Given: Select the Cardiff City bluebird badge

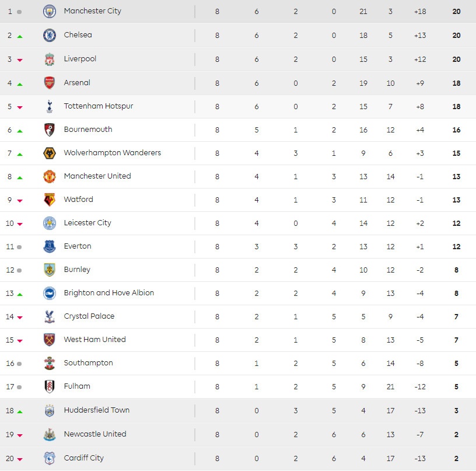Looking at the screenshot, I should [50, 458].
